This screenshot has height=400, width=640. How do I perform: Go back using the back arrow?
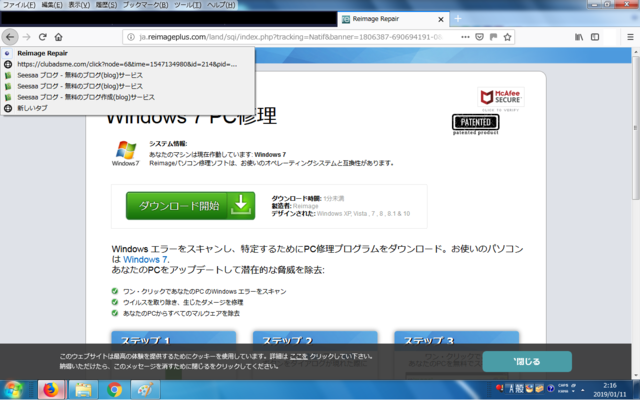pyautogui.click(x=10, y=37)
